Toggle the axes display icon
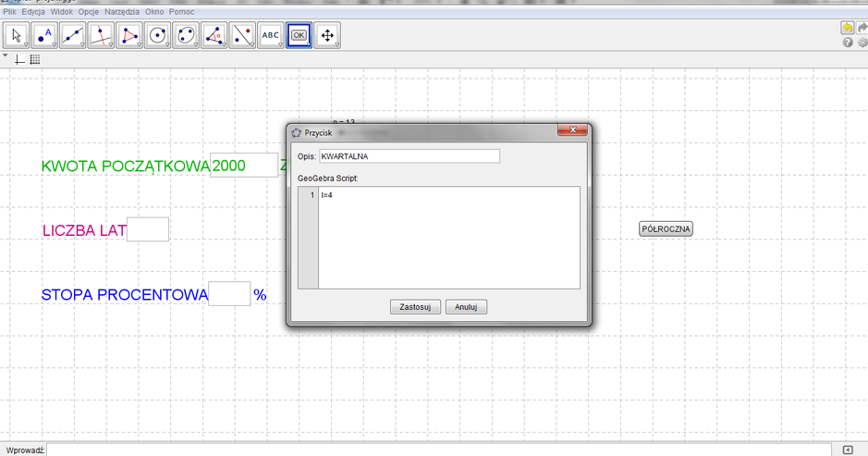 click(x=20, y=60)
